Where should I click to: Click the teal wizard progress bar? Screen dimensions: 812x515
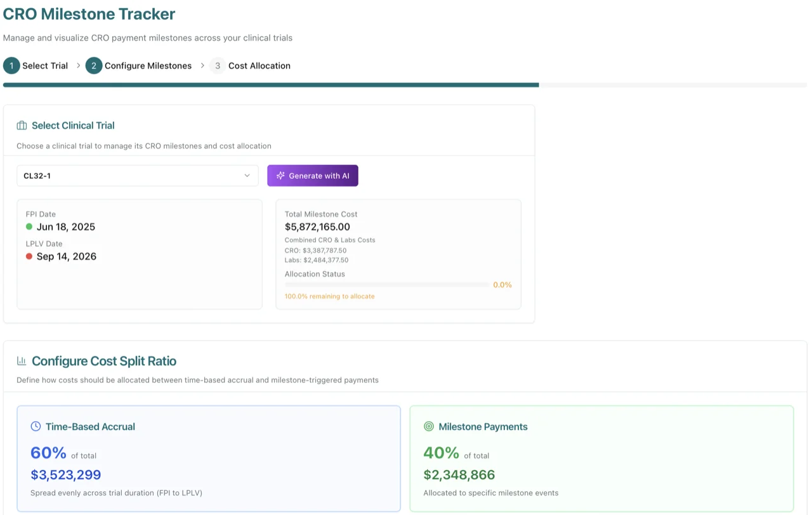tap(269, 82)
